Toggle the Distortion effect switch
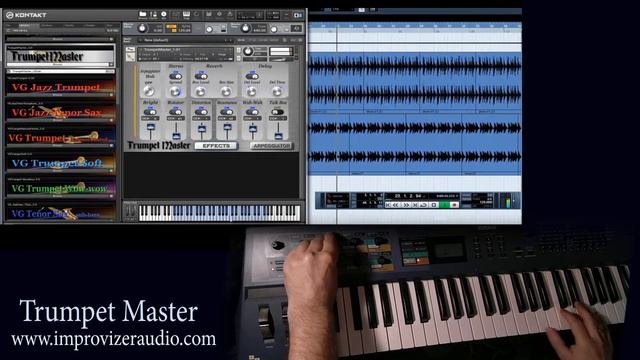The height and width of the screenshot is (360, 640). point(201,111)
